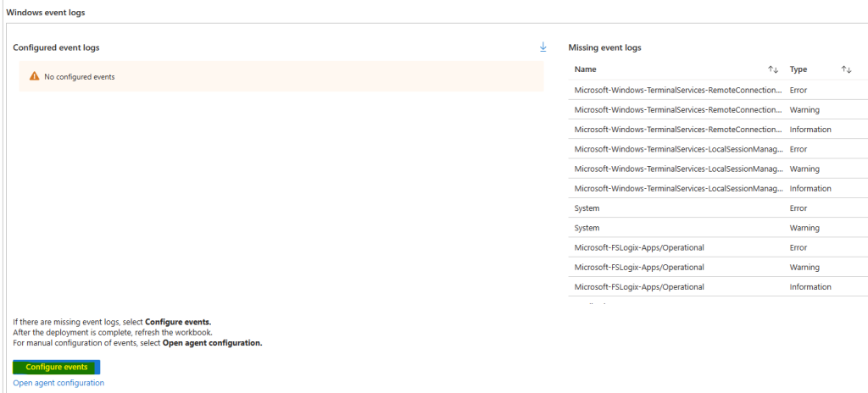Sort by Type using its arrows icon
868x393 pixels.
pyautogui.click(x=846, y=69)
